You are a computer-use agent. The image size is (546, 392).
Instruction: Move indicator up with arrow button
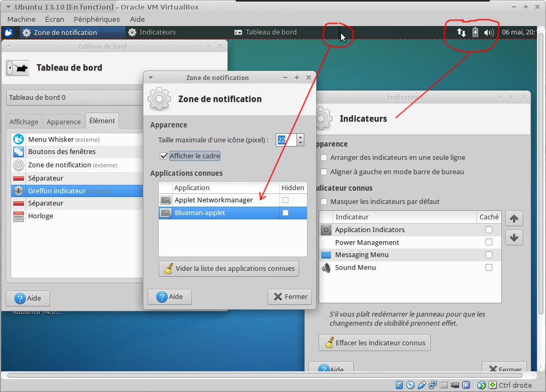point(514,218)
